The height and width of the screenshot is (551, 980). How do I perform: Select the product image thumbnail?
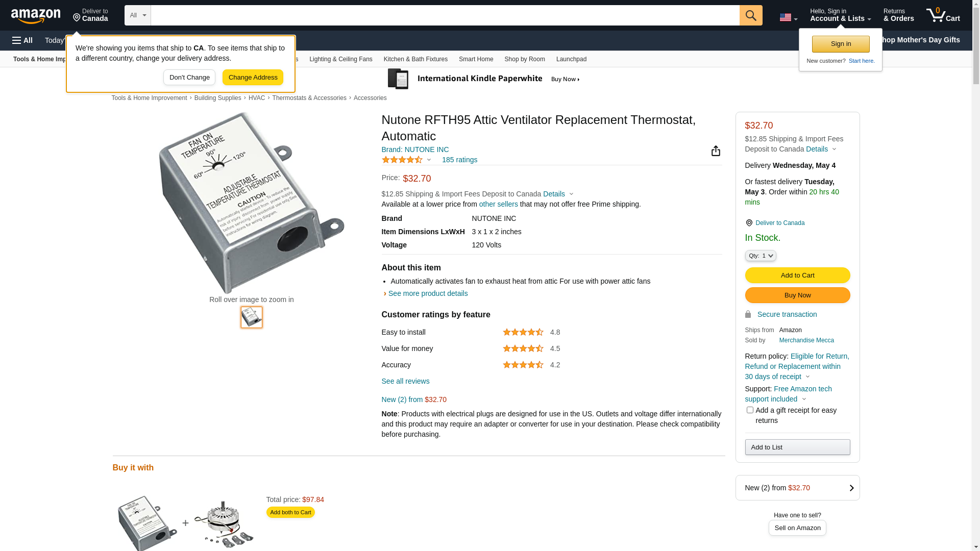[252, 317]
